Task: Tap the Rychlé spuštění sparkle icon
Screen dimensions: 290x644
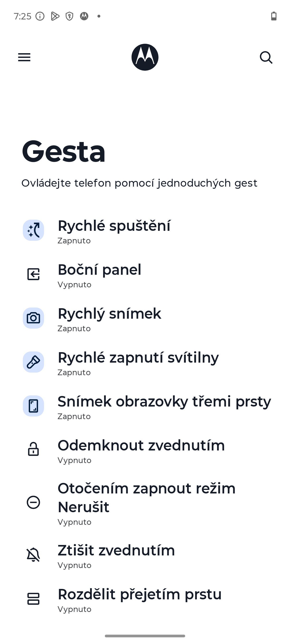Action: pyautogui.click(x=33, y=230)
